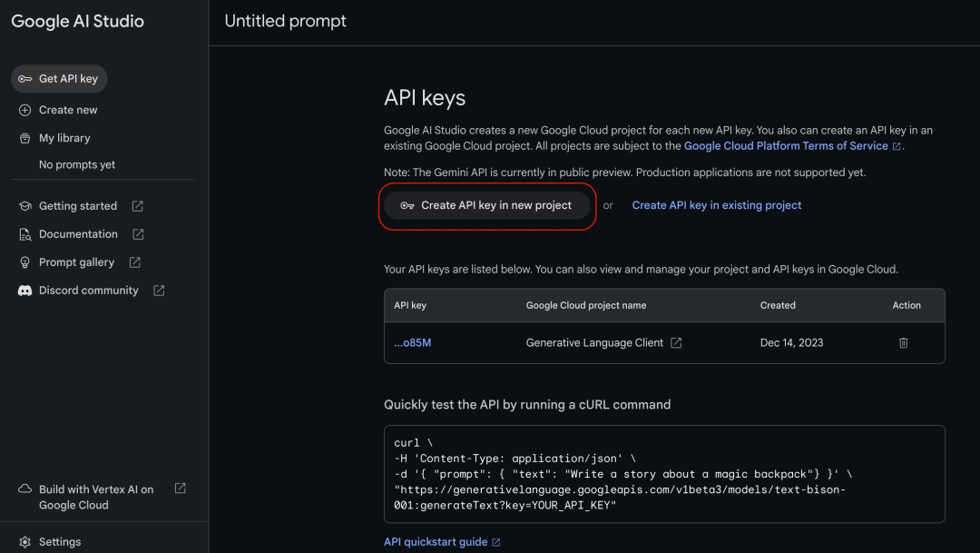Click the graduation cap Getting started icon
Image resolution: width=980 pixels, height=553 pixels.
(x=25, y=206)
